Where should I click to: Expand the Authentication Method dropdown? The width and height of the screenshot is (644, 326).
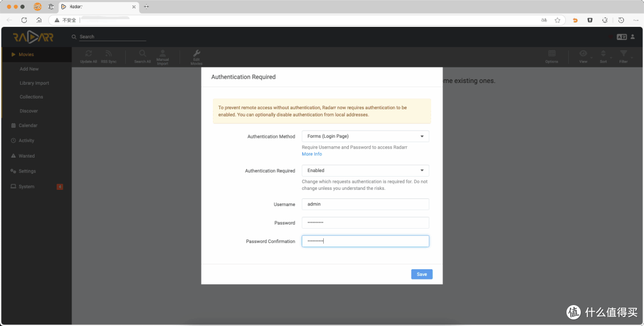(x=365, y=136)
